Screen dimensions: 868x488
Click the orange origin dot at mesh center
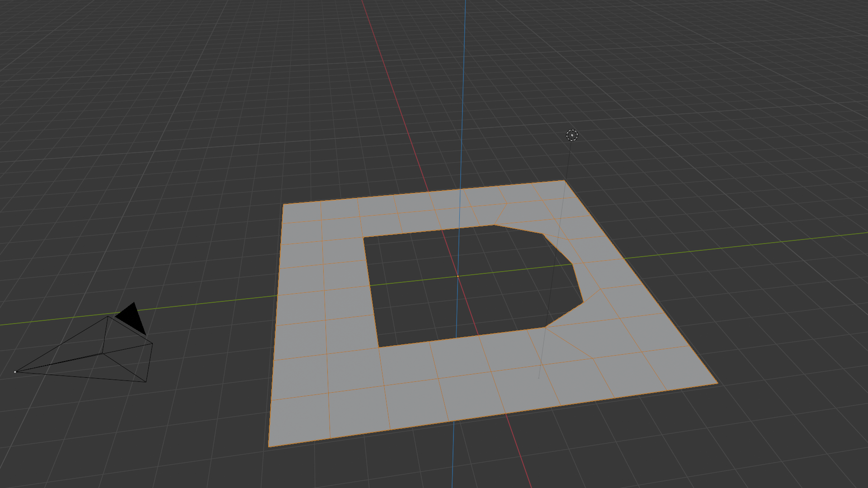pyautogui.click(x=458, y=276)
